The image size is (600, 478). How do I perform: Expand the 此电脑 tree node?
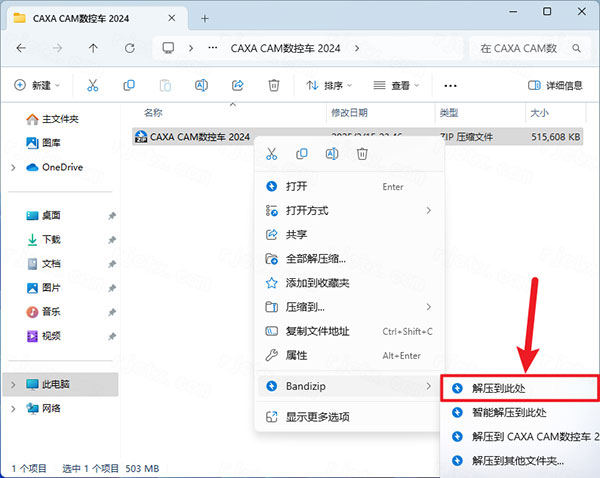pyautogui.click(x=13, y=384)
